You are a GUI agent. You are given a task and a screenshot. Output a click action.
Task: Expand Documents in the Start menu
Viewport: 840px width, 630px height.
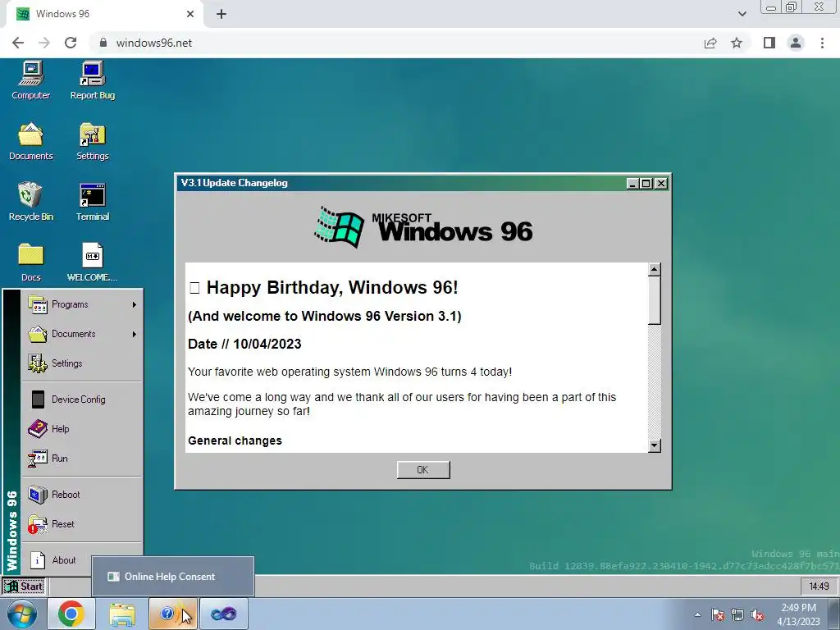82,334
